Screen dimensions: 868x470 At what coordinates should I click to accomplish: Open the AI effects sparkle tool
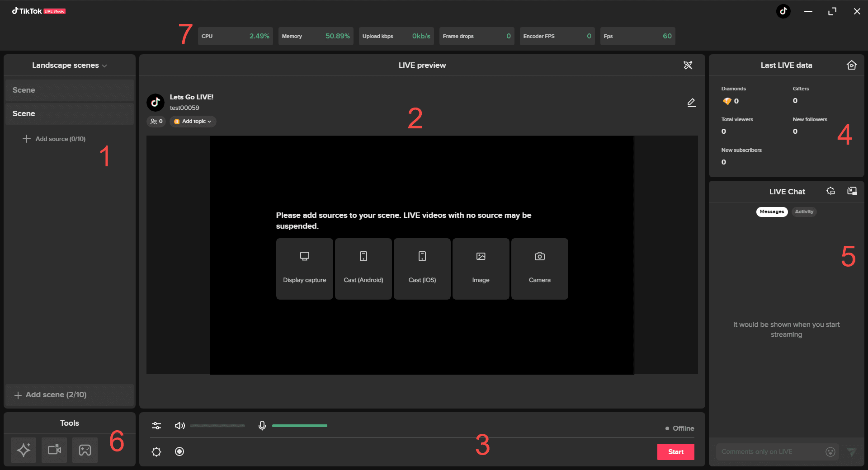point(24,450)
